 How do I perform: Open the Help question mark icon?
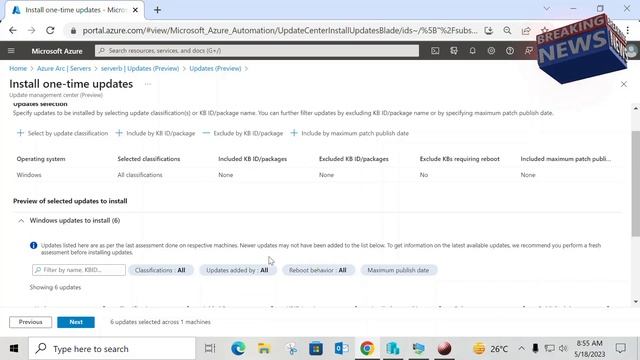pos(510,51)
